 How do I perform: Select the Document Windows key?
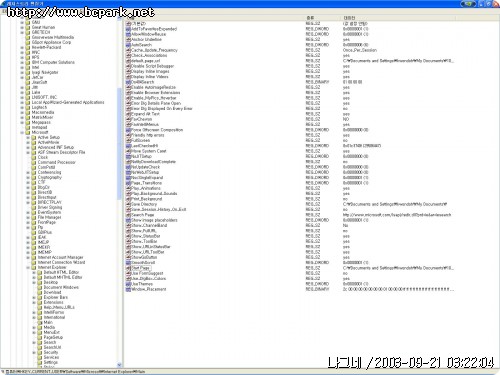[x=61, y=287]
